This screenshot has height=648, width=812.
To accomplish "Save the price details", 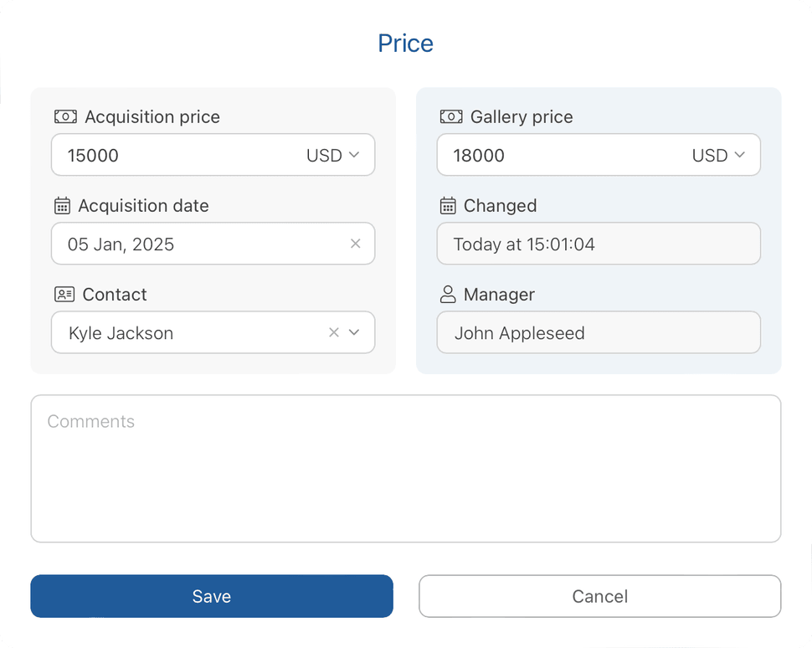I will coord(212,596).
